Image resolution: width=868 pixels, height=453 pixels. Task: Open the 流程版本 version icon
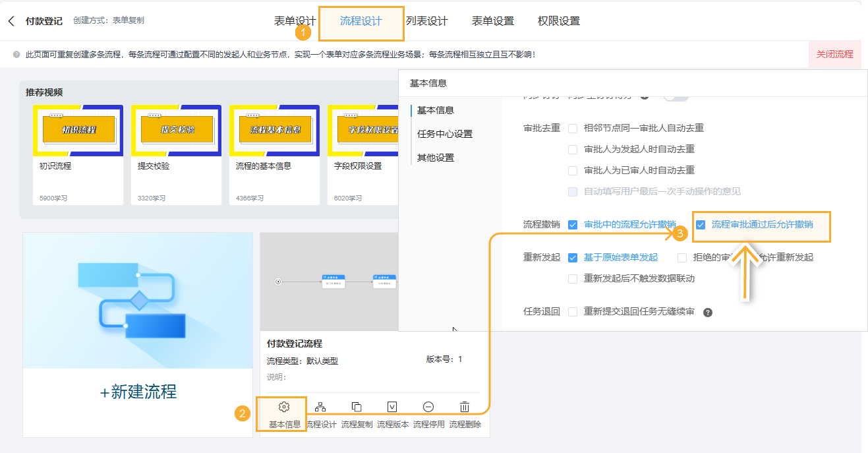[392, 407]
